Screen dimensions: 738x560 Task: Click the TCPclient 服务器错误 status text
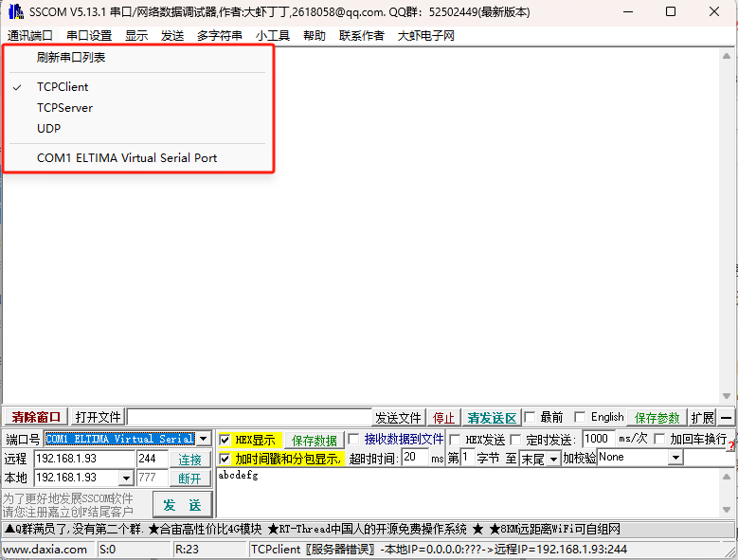(x=439, y=550)
